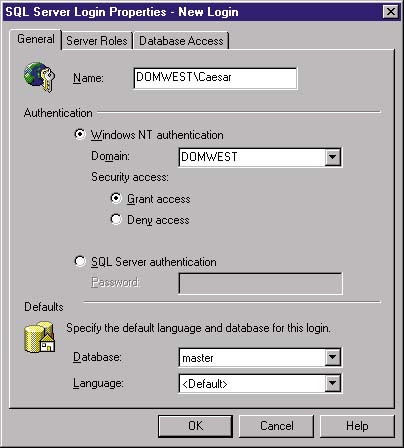The image size is (404, 448).
Task: Expand the Language dropdown list
Action: tap(332, 383)
